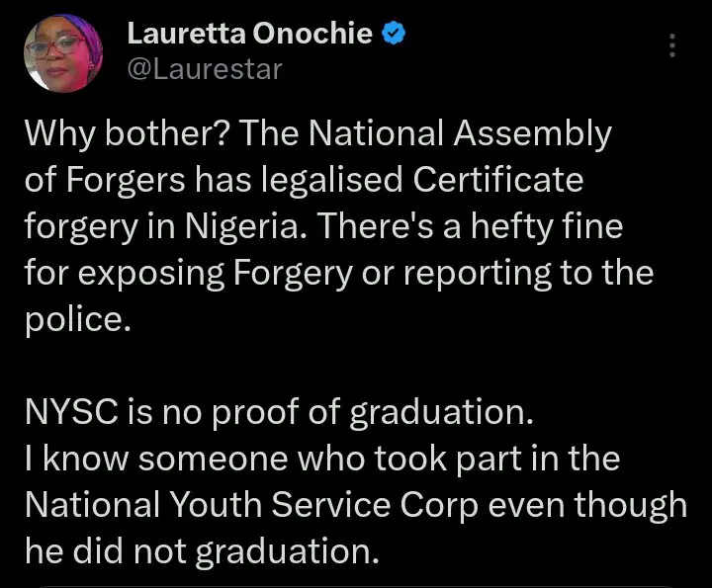Click the line "for exposing Forgery or reporting"
Viewport: 712px width, 588px height.
click(338, 274)
